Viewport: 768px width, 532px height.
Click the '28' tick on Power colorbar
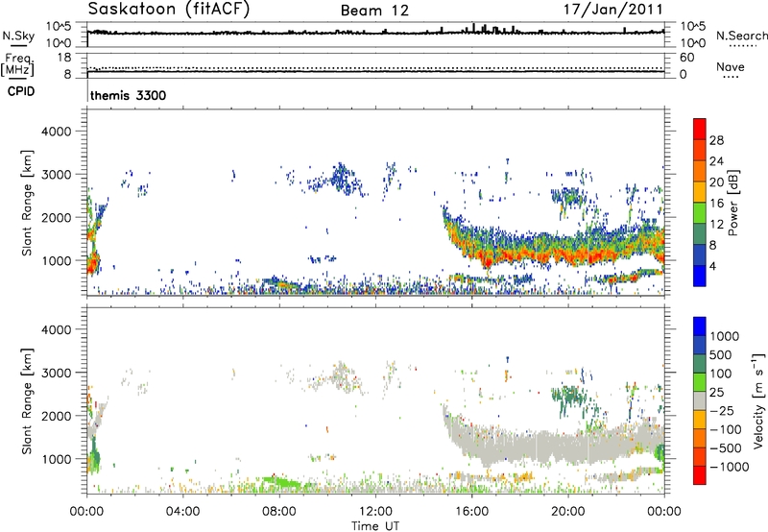coord(716,140)
